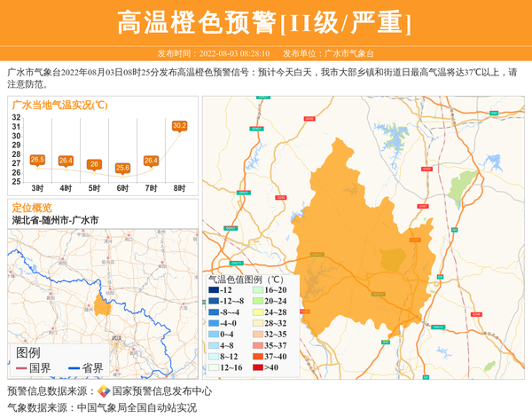Click the 广水当地气温实况 section header

pyautogui.click(x=60, y=105)
